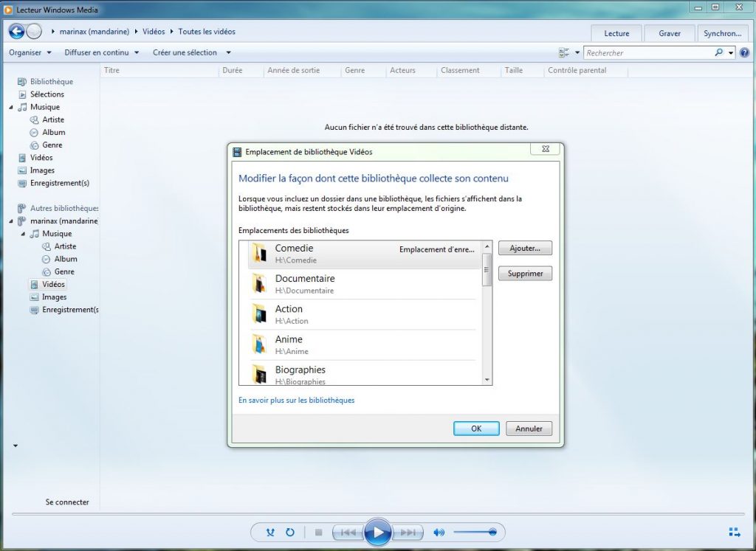Click the navigation pane bottom arrow
The width and height of the screenshot is (756, 551).
tap(16, 446)
